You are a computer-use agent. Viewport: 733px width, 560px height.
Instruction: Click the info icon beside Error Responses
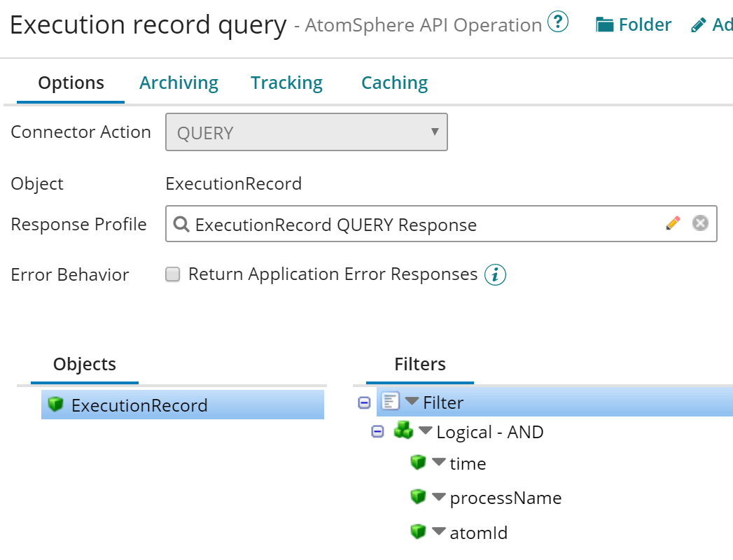coord(495,274)
